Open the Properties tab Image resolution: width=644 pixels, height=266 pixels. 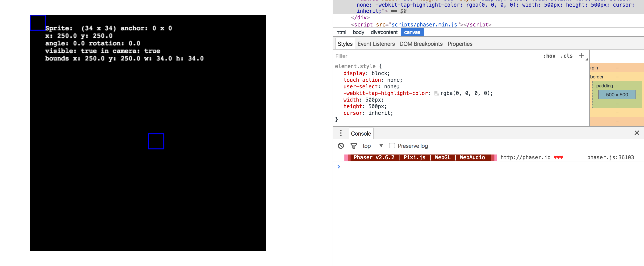click(460, 44)
